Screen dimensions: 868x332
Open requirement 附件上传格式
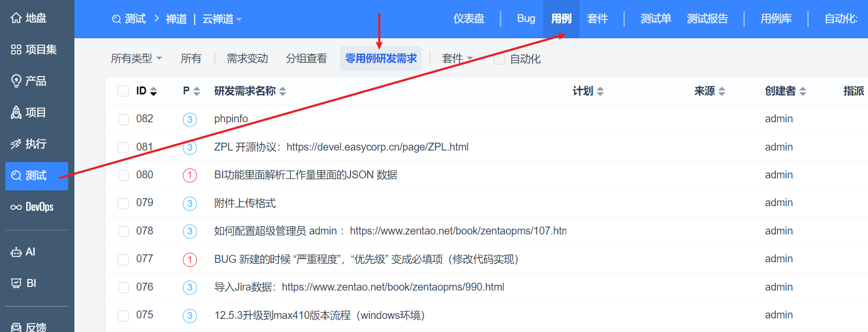tap(245, 204)
